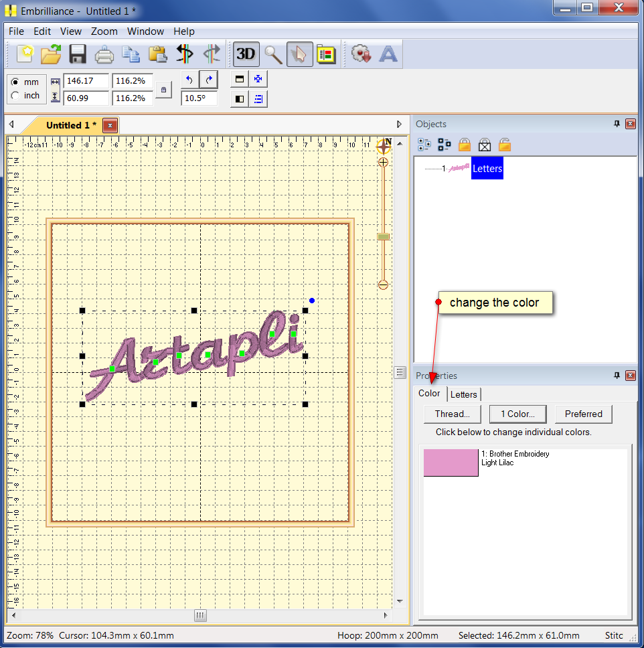
Task: Select the Untitled 1 document tab
Action: [x=71, y=125]
